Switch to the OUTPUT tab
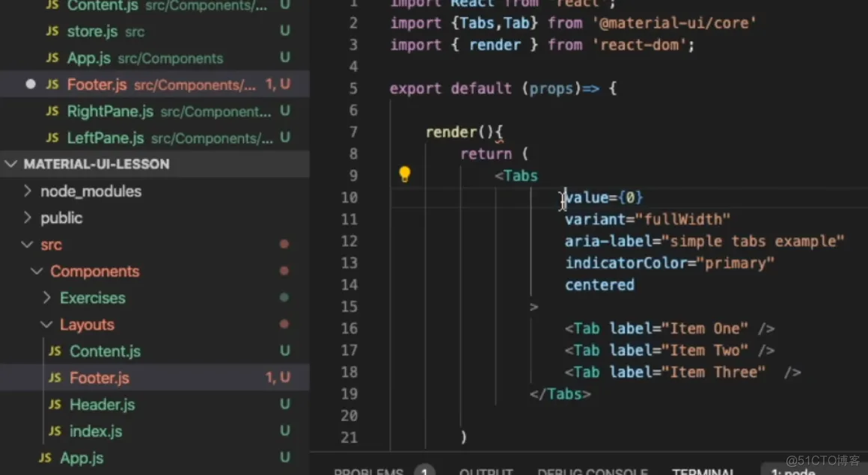 coord(486,471)
